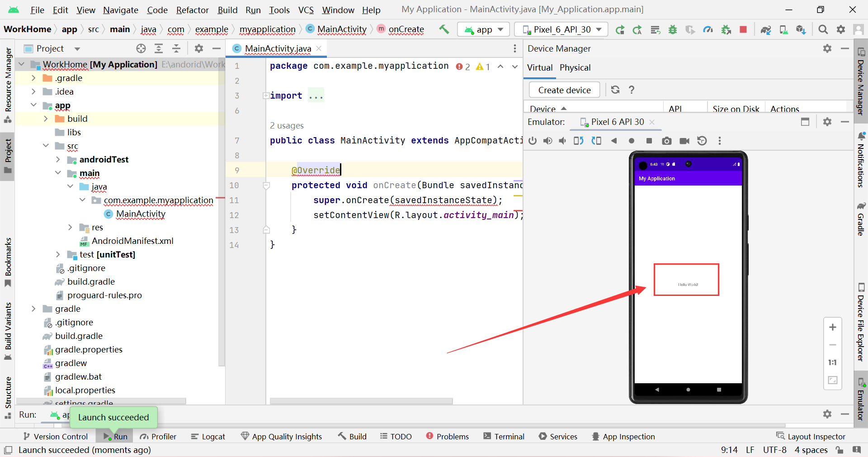Toggle Gradle right sidebar tab
868x457 pixels.
point(861,219)
